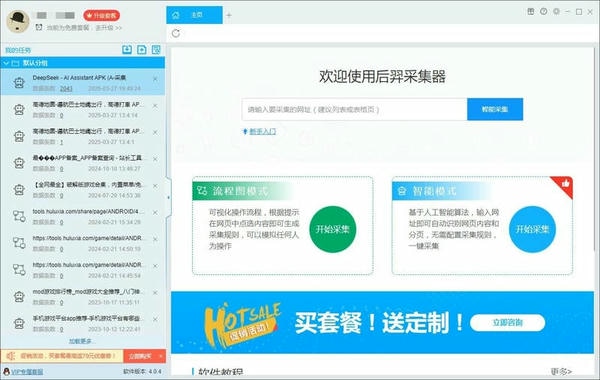Screen dimensions: 600x380
Task: Delete the 手机游戏平台app推荐 task
Action: point(155,320)
